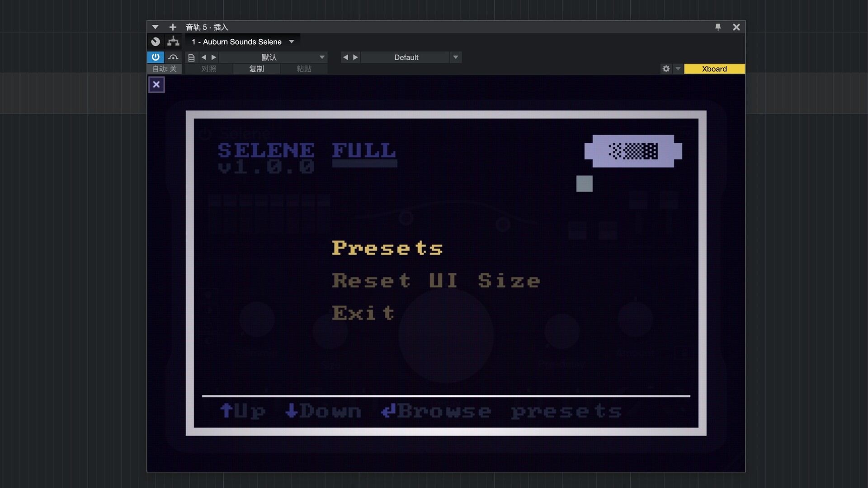Viewport: 868px width, 488px height.
Task: Click the automation curve icon beside the power button
Action: click(x=173, y=57)
